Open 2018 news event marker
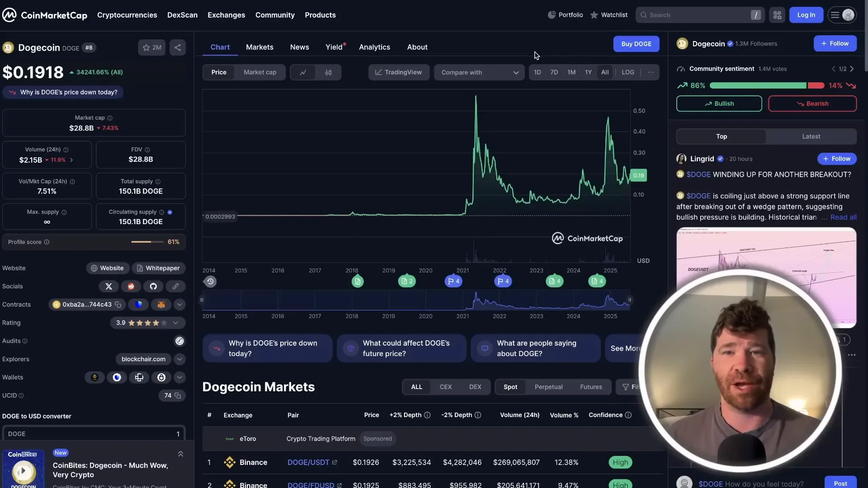Screen dimensions: 868x488 tap(358, 282)
